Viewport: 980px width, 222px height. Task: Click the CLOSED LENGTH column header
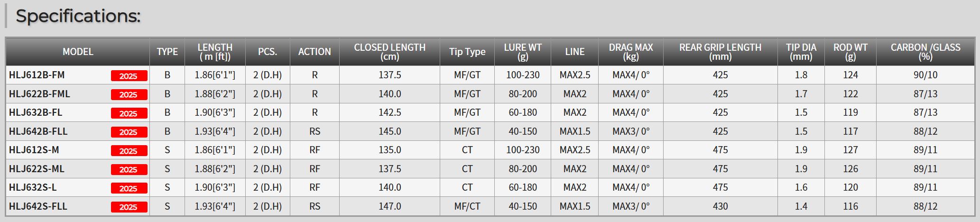tap(389, 52)
